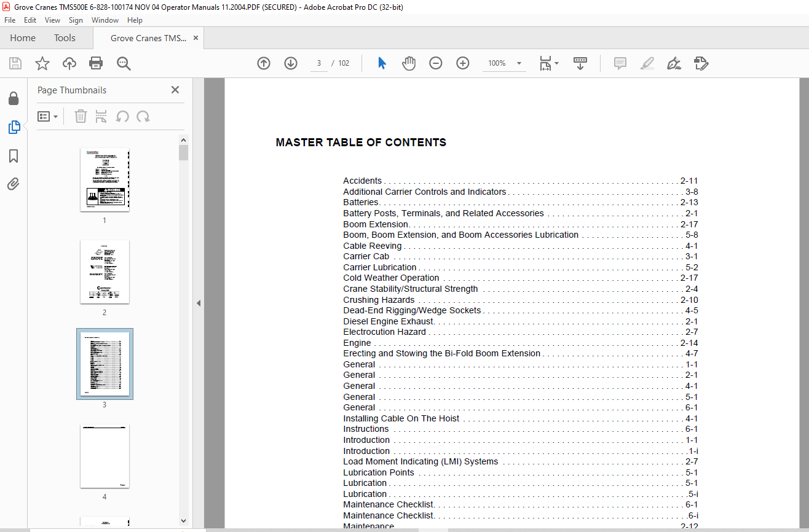
Task: Rotate pages counterclockwise
Action: tap(122, 116)
